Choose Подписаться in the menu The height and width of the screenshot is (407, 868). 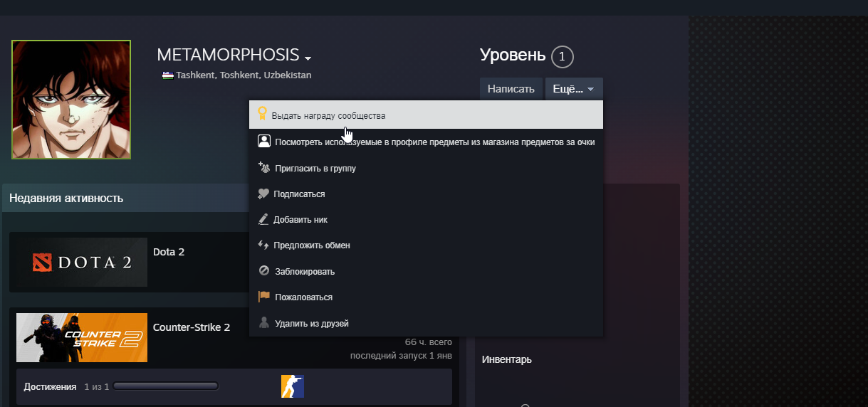coord(426,194)
